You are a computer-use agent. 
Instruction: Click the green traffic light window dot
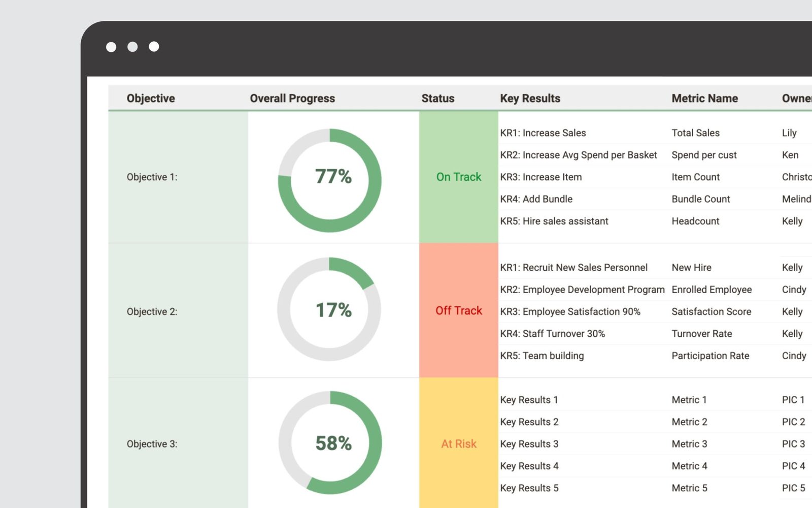(153, 47)
